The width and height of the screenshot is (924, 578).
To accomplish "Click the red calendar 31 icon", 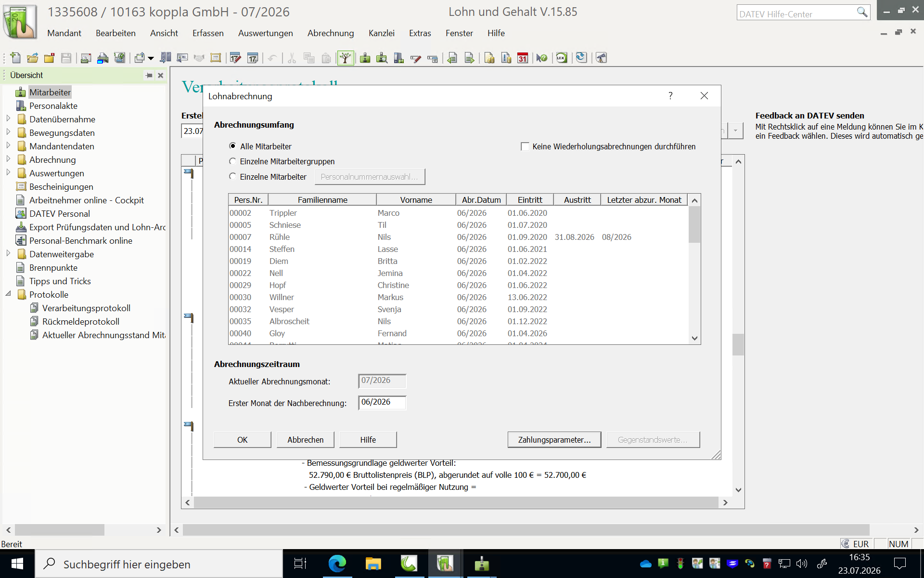I will (x=523, y=58).
